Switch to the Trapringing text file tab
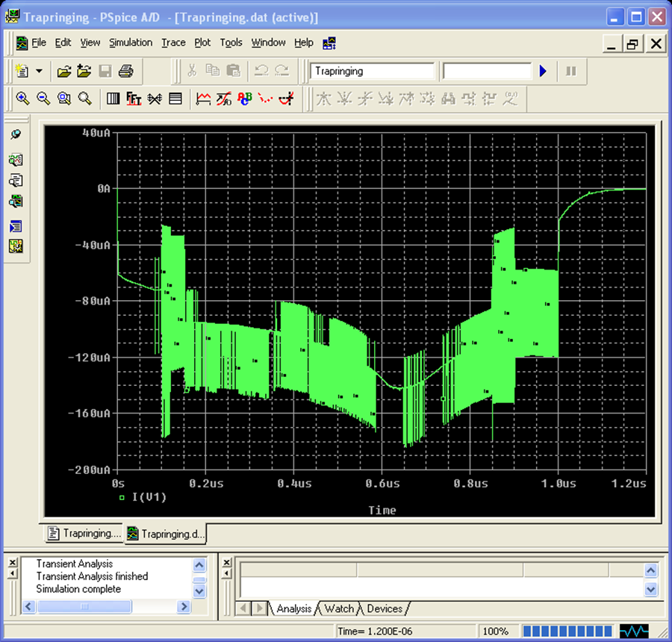Image resolution: width=672 pixels, height=642 pixels. coord(84,533)
